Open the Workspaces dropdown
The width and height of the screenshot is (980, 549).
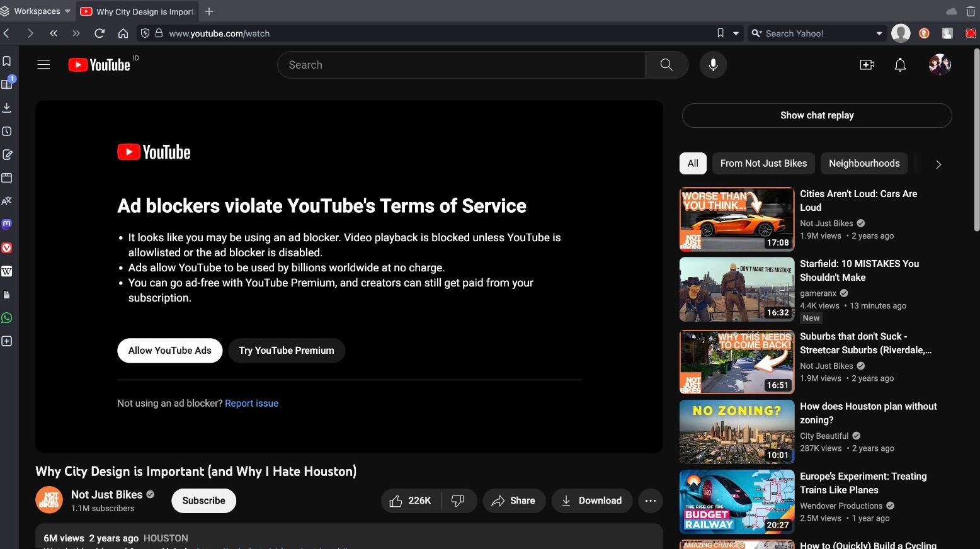36,11
